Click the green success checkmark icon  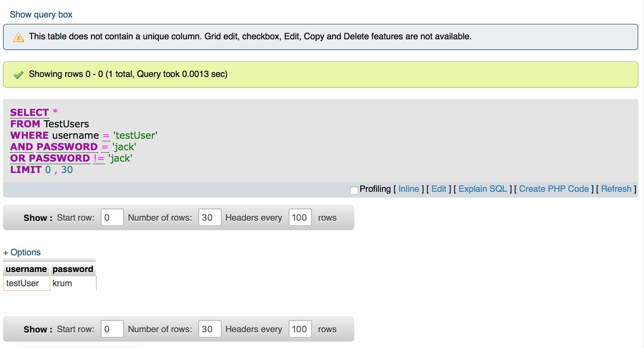18,74
